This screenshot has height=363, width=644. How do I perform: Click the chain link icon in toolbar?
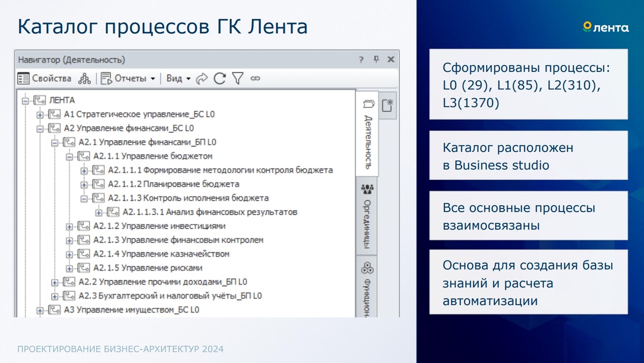(x=255, y=78)
